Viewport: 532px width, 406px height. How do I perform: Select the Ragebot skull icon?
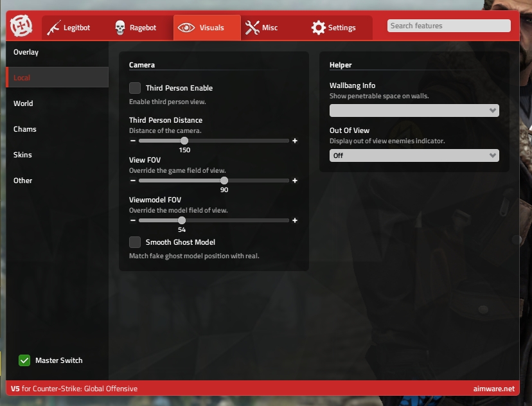pyautogui.click(x=120, y=28)
